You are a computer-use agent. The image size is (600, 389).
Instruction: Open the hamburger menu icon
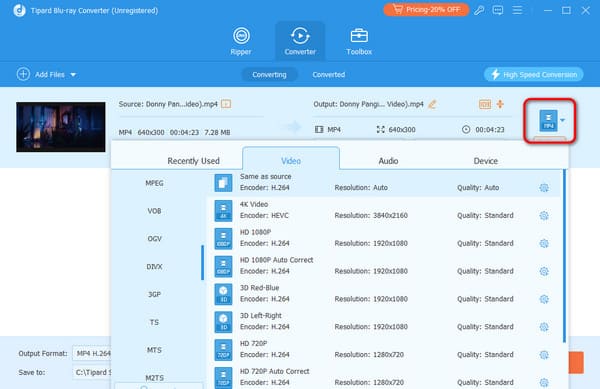(x=517, y=10)
